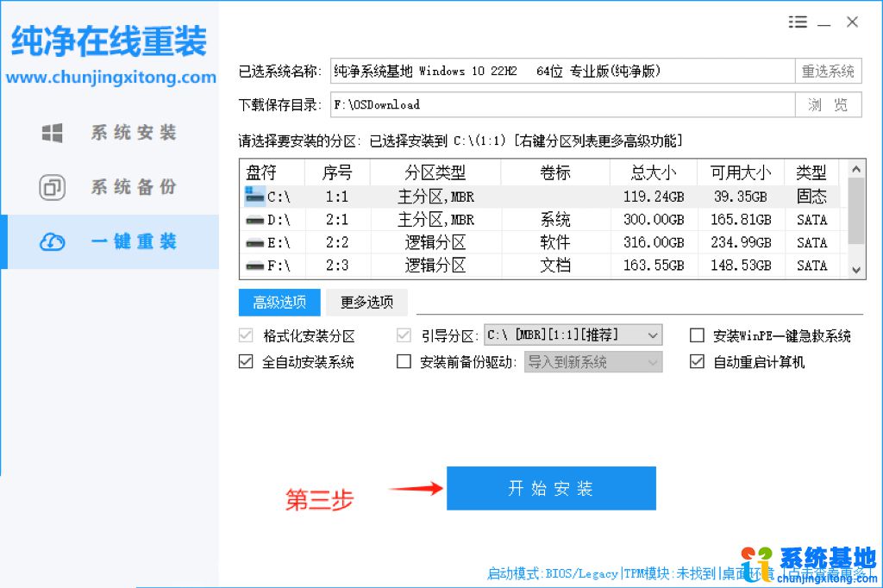Toggle the 格式化安装分区 checkbox
Screen dimensions: 883x588
point(246,335)
